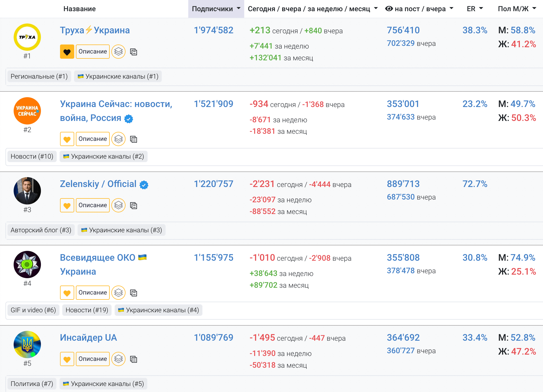Open layers icon for Zelenskiy / Official
This screenshot has height=392, width=543.
point(118,205)
